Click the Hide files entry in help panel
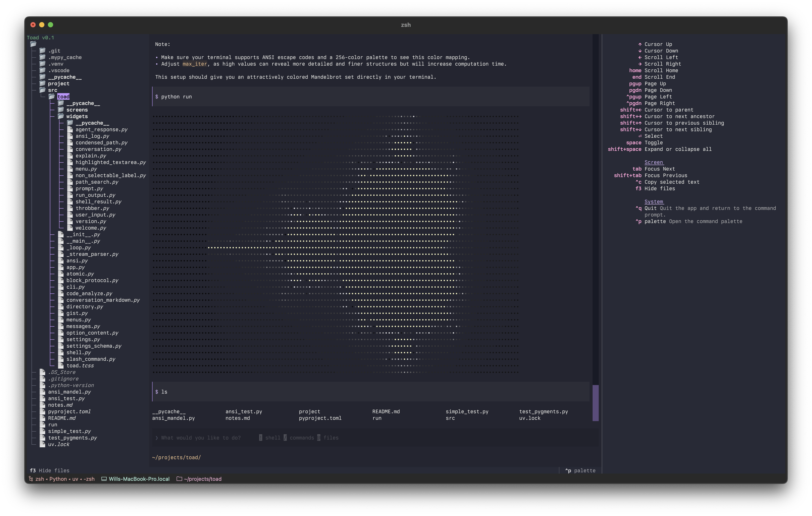 (660, 188)
